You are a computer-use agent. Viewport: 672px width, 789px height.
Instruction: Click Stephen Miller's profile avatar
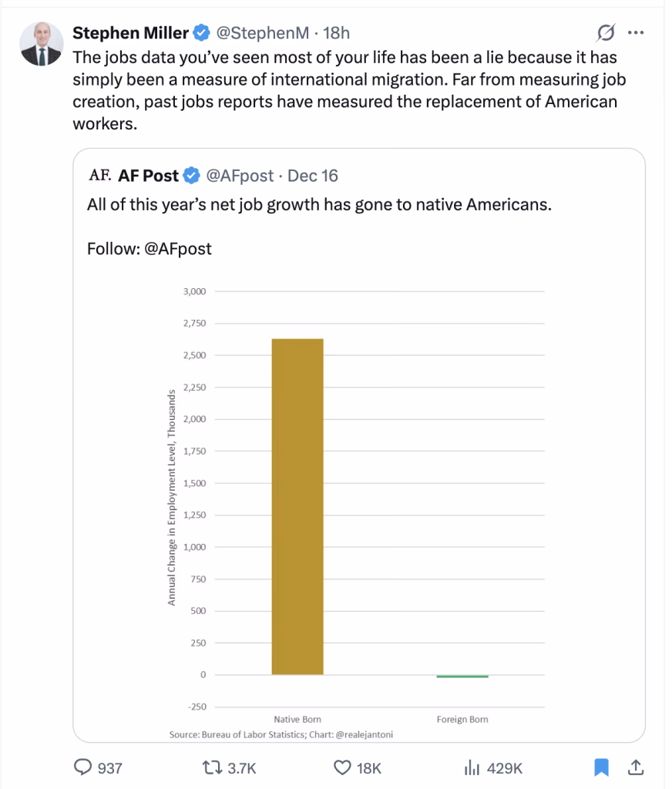pyautogui.click(x=37, y=43)
